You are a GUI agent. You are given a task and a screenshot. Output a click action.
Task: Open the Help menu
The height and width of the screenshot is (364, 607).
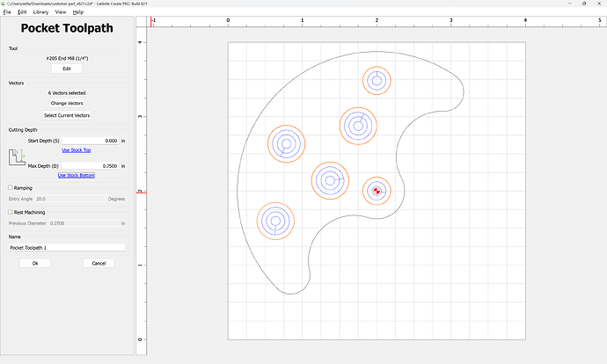[78, 12]
